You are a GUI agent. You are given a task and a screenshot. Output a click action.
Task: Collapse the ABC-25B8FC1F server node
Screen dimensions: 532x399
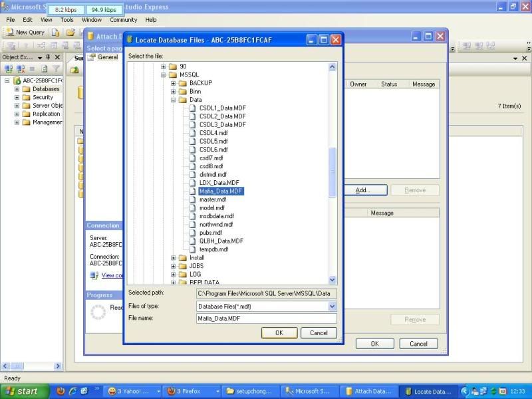click(x=7, y=80)
